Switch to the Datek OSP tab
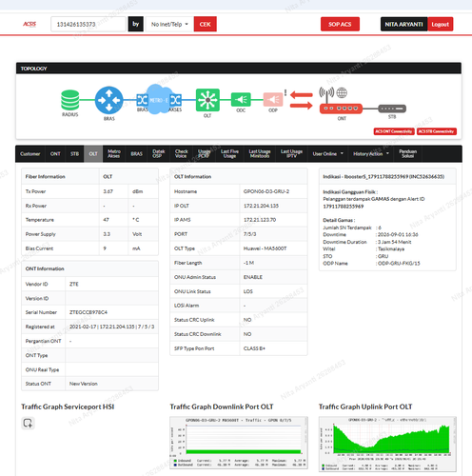The width and height of the screenshot is (472, 476). 159,154
